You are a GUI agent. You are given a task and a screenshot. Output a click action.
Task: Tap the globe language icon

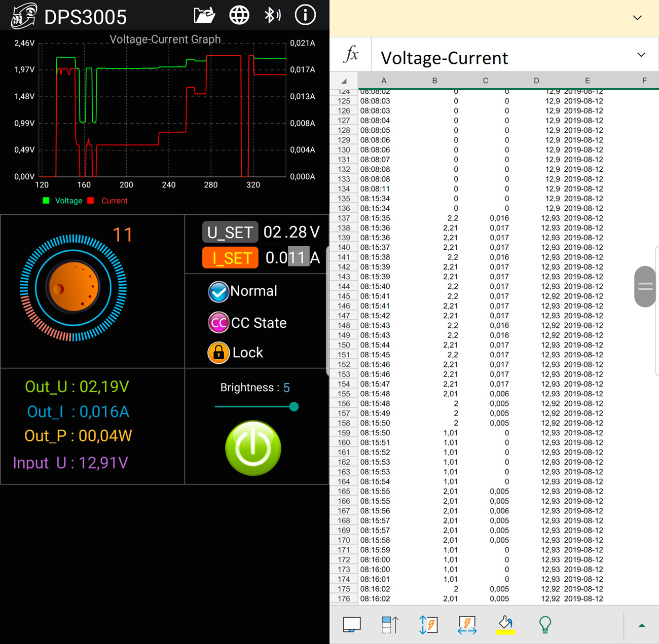pyautogui.click(x=239, y=16)
